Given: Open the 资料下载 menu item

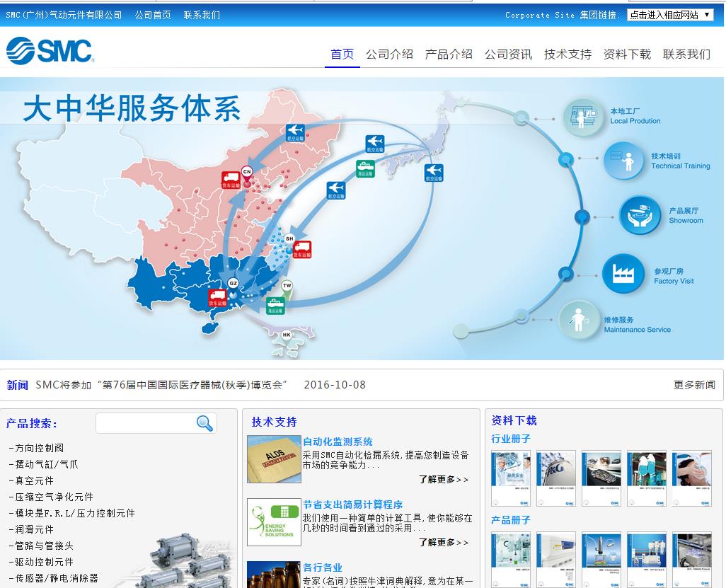Looking at the screenshot, I should (x=627, y=54).
